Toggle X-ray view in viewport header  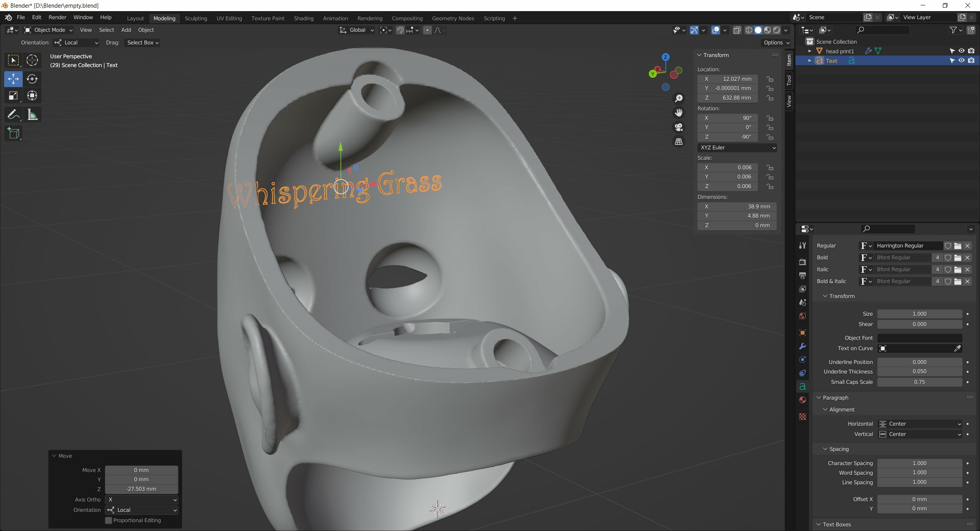point(737,30)
